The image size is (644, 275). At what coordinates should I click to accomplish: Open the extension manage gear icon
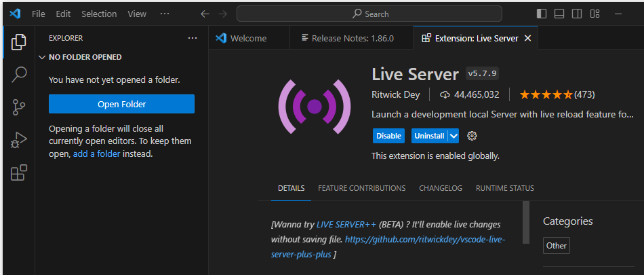(x=472, y=136)
